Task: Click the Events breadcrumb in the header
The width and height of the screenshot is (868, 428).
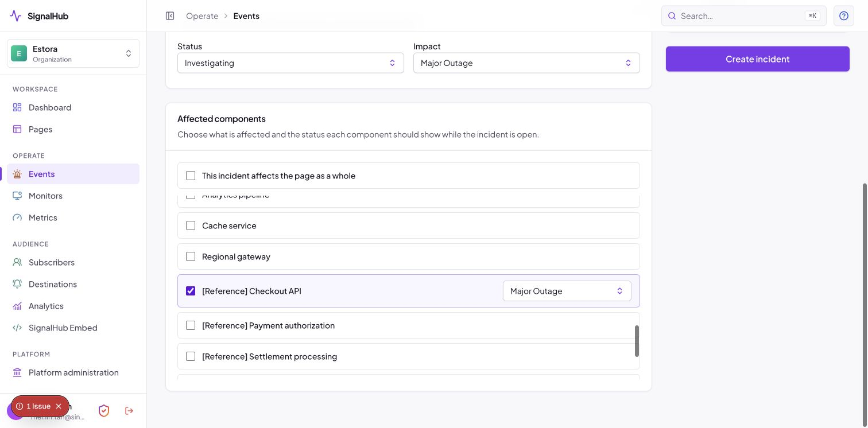Action: [246, 16]
